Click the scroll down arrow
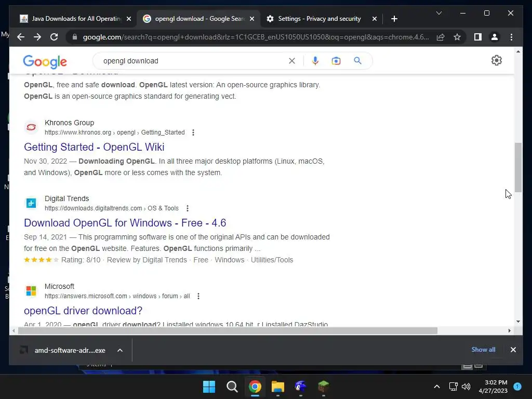 (x=518, y=322)
